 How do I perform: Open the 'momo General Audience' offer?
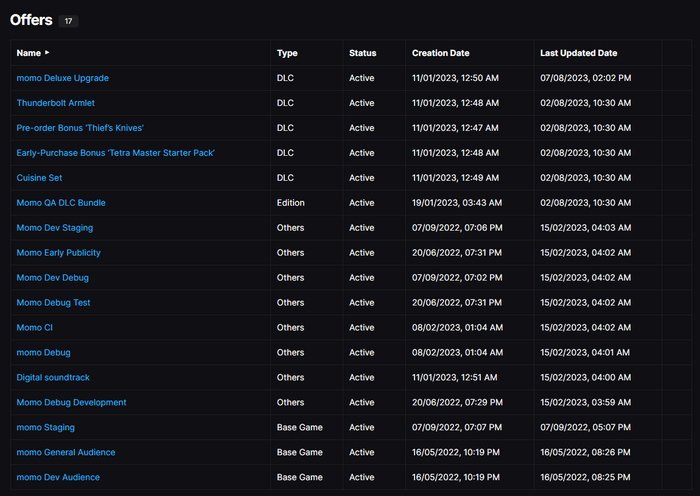point(65,453)
